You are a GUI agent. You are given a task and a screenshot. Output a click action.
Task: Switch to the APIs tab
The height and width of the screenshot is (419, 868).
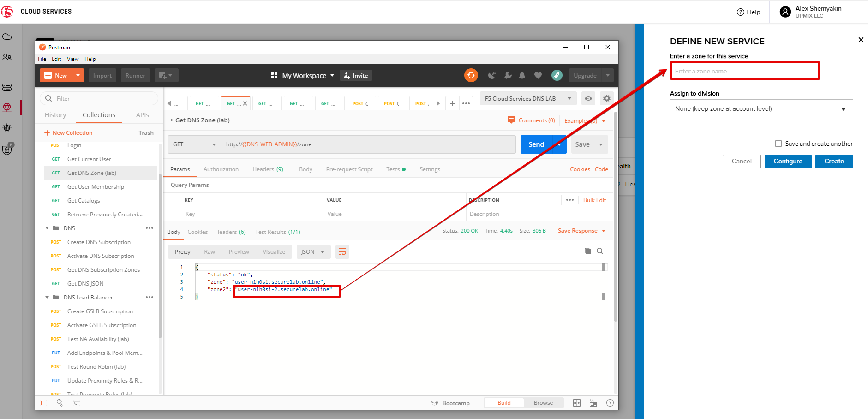pyautogui.click(x=143, y=115)
